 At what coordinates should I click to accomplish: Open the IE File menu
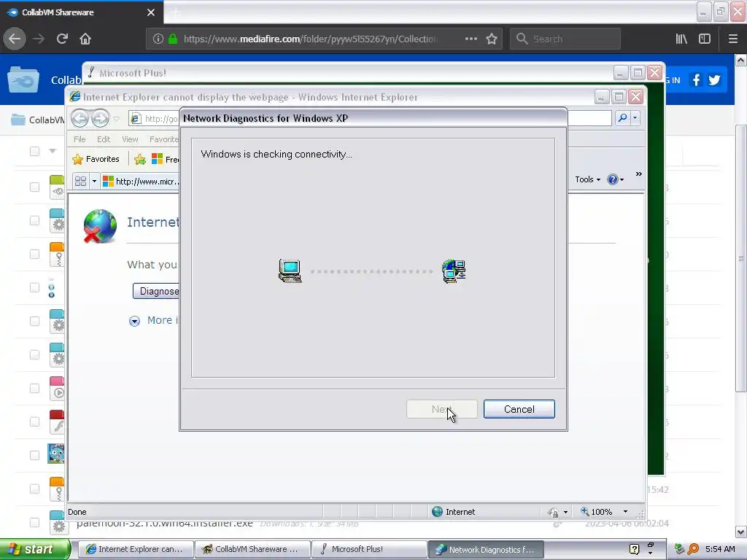point(80,139)
